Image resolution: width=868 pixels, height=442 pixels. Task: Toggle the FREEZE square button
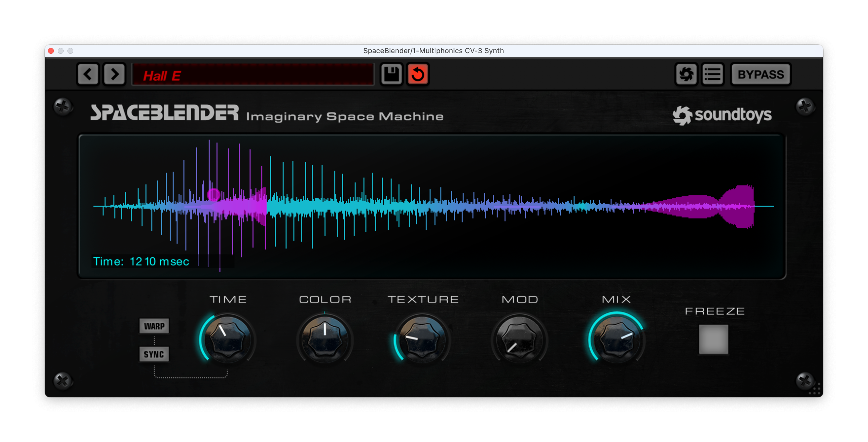pyautogui.click(x=713, y=339)
